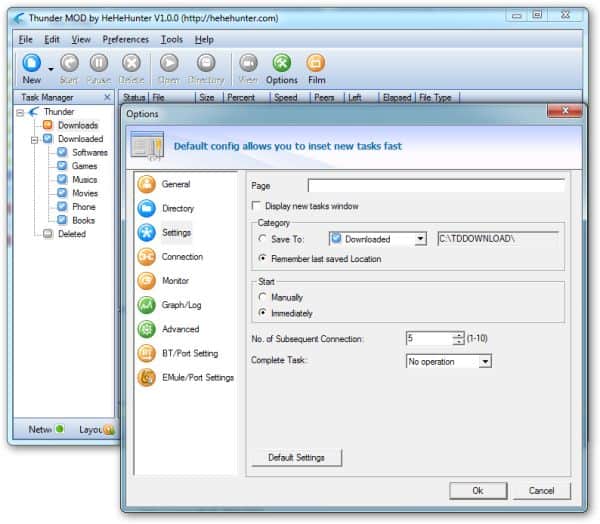Select Directory options category icon
600x524 pixels.
147,208
